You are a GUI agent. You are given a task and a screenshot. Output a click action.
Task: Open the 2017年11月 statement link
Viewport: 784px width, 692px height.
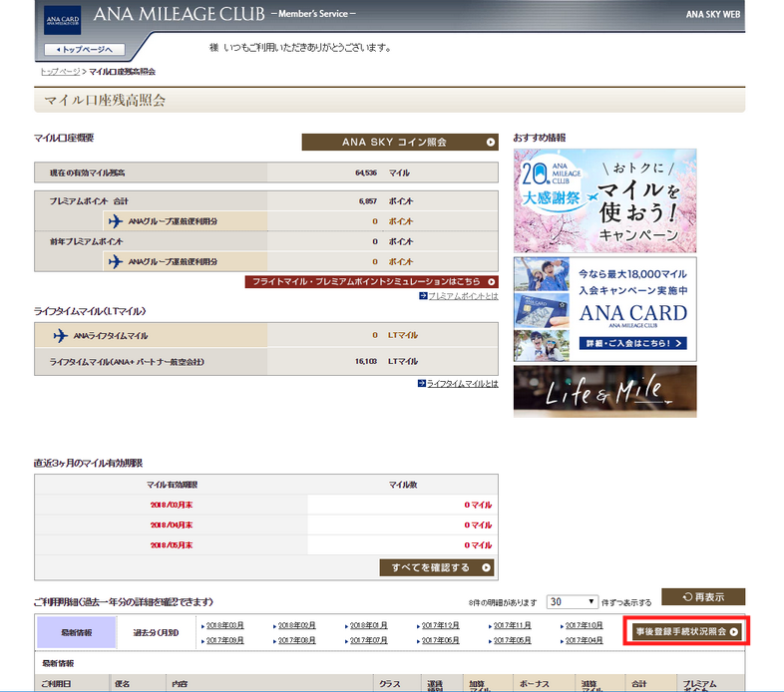512,625
